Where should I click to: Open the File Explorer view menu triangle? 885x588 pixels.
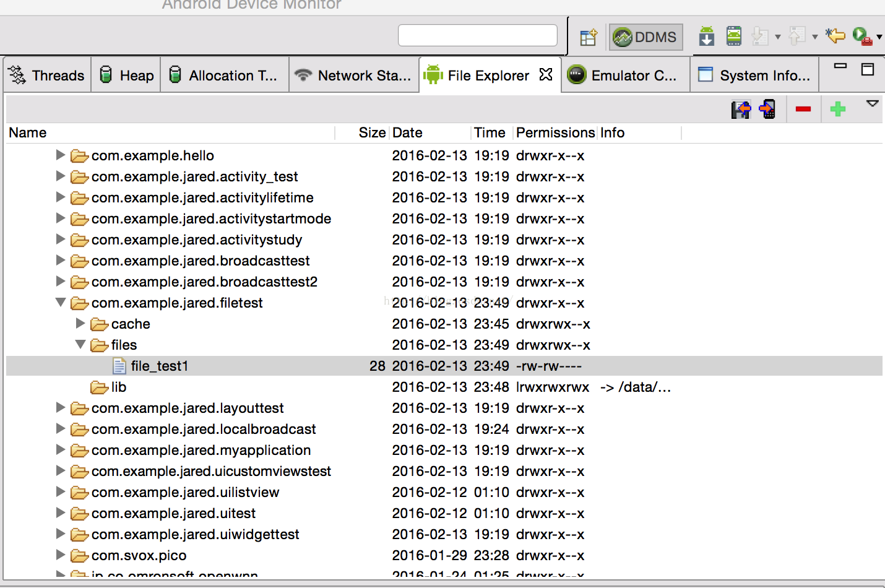coord(873,104)
